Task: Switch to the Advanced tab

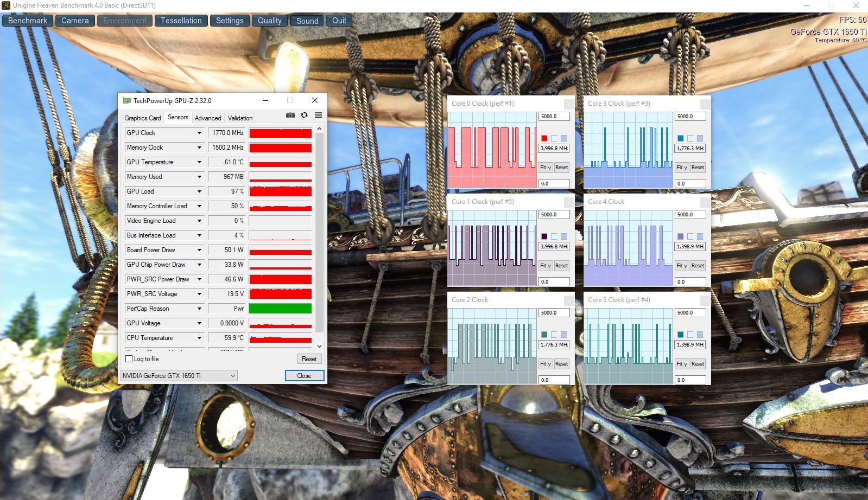Action: click(x=208, y=118)
